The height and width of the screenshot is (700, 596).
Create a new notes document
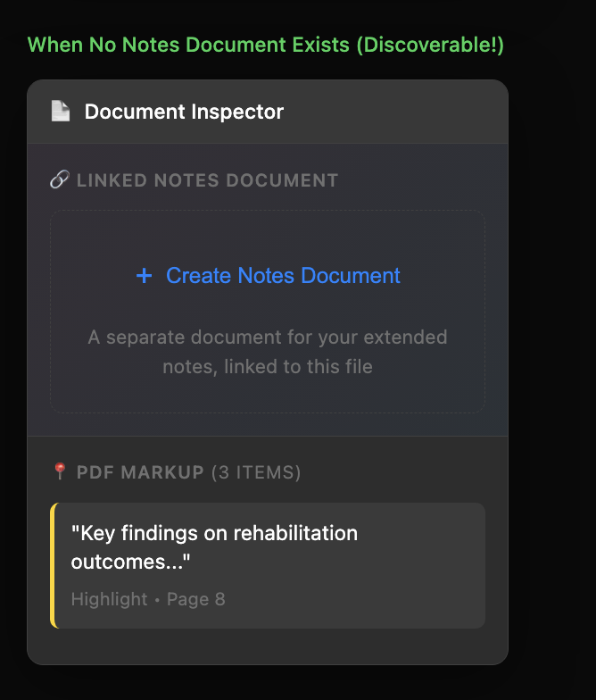tap(268, 276)
